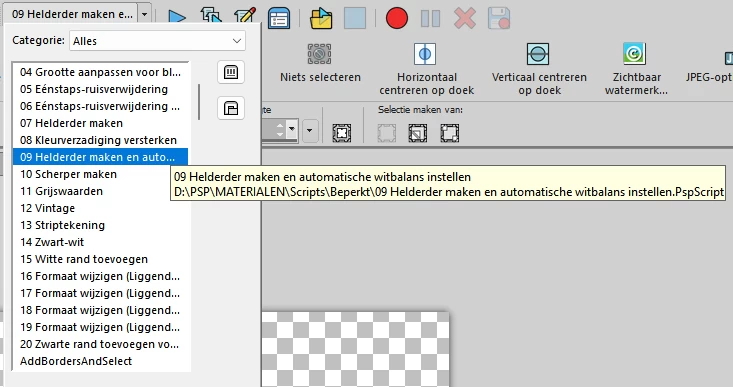Image resolution: width=733 pixels, height=387 pixels.
Task: Click the custom selection icon
Action: (x=342, y=133)
